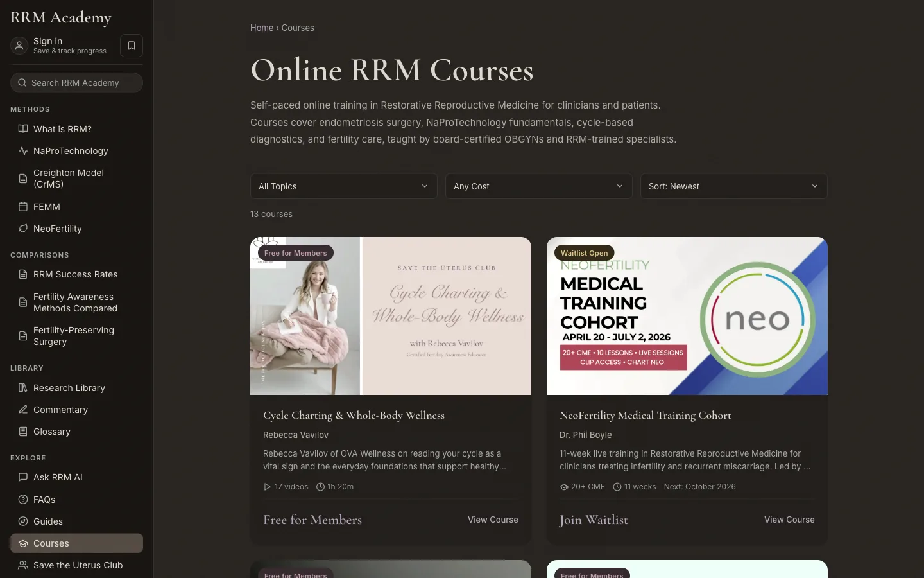Click Courses in the breadcrumb
Image resolution: width=924 pixels, height=578 pixels.
(298, 28)
